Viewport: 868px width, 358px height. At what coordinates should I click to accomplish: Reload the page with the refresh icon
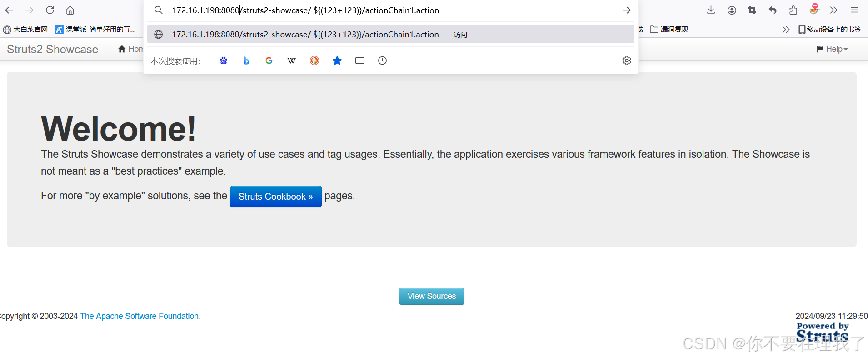tap(50, 10)
